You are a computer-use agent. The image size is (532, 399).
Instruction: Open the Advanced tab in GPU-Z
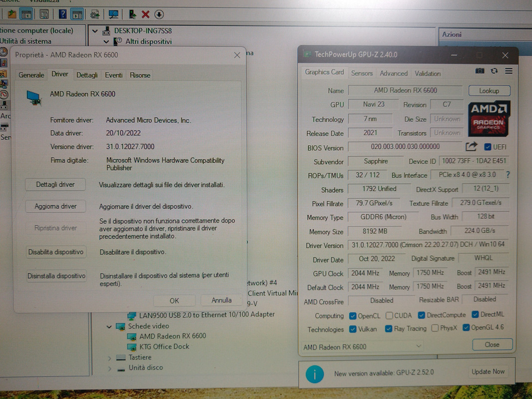coord(393,73)
